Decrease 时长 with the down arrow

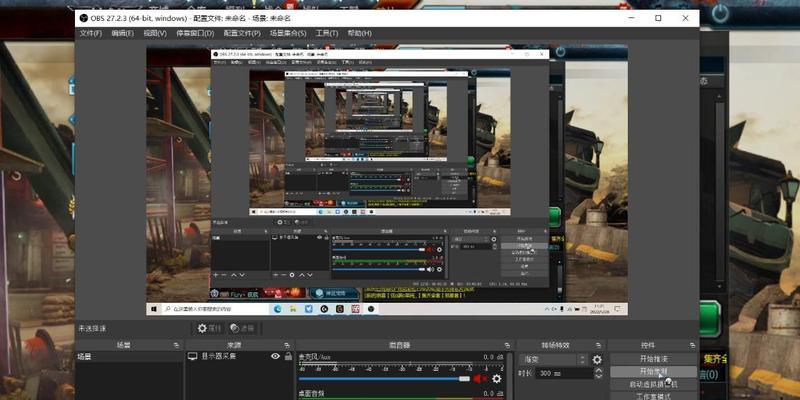pos(598,377)
